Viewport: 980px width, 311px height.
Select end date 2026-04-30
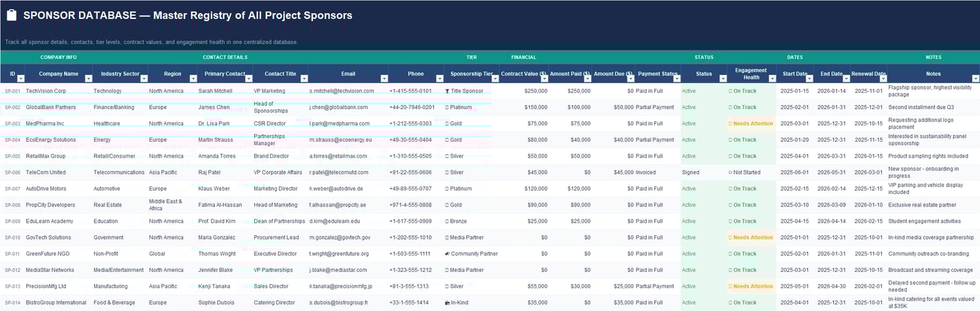tap(832, 286)
